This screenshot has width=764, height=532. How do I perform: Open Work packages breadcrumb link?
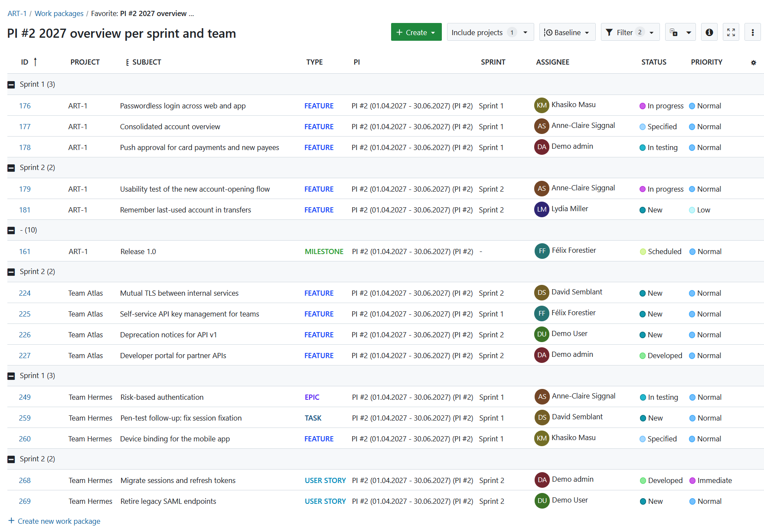(x=59, y=13)
